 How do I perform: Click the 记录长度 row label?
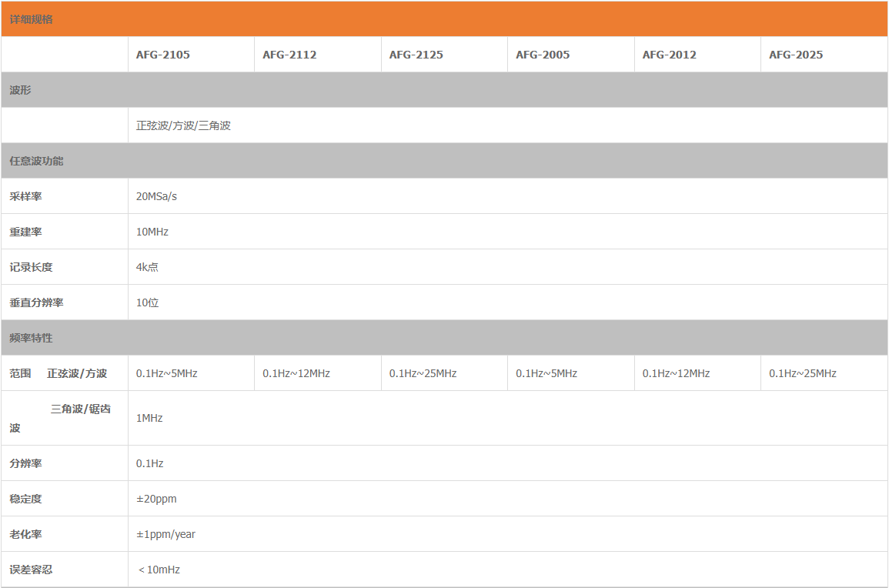[x=32, y=268]
